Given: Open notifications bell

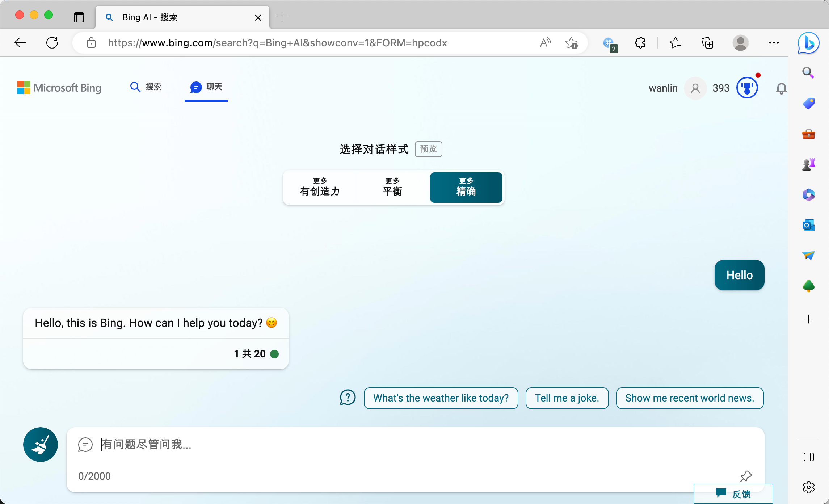Looking at the screenshot, I should (781, 88).
